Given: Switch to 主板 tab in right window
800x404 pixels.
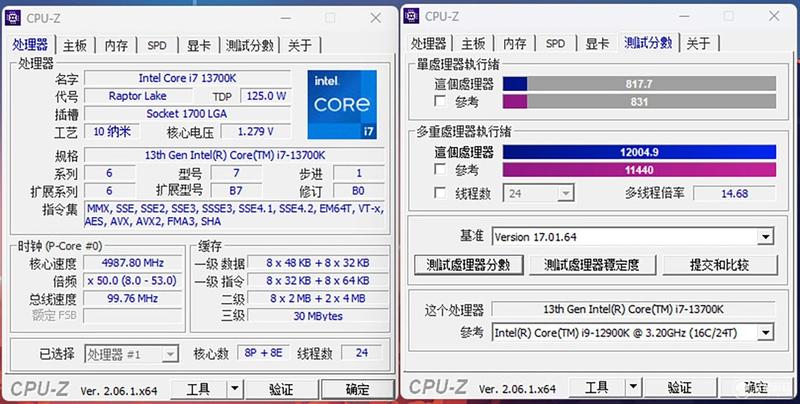Looking at the screenshot, I should pyautogui.click(x=473, y=43).
